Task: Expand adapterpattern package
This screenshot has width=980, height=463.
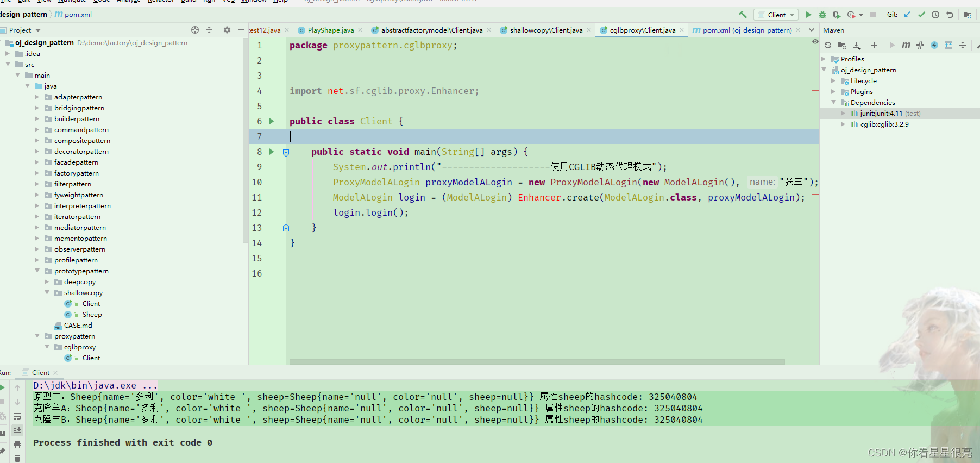Action: click(x=37, y=97)
